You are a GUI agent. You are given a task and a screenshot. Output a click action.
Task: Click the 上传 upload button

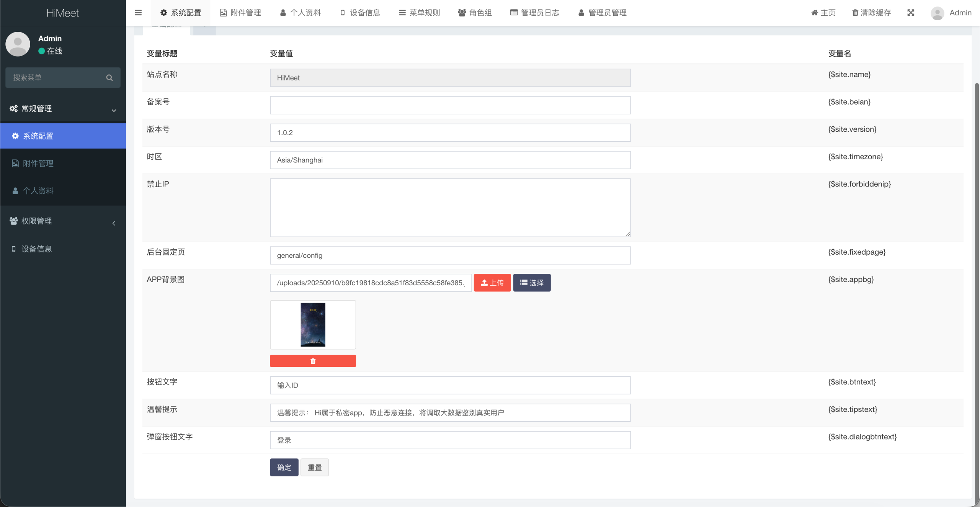(x=492, y=283)
